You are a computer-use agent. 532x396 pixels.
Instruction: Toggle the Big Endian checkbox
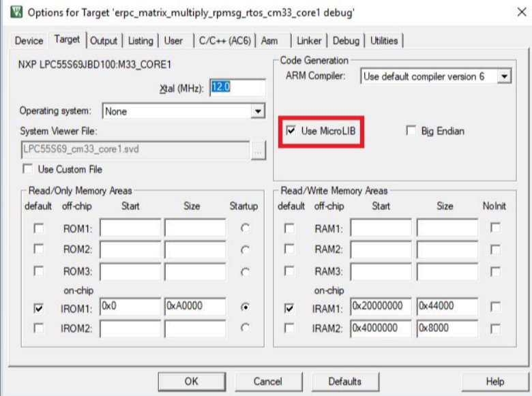[x=411, y=131]
